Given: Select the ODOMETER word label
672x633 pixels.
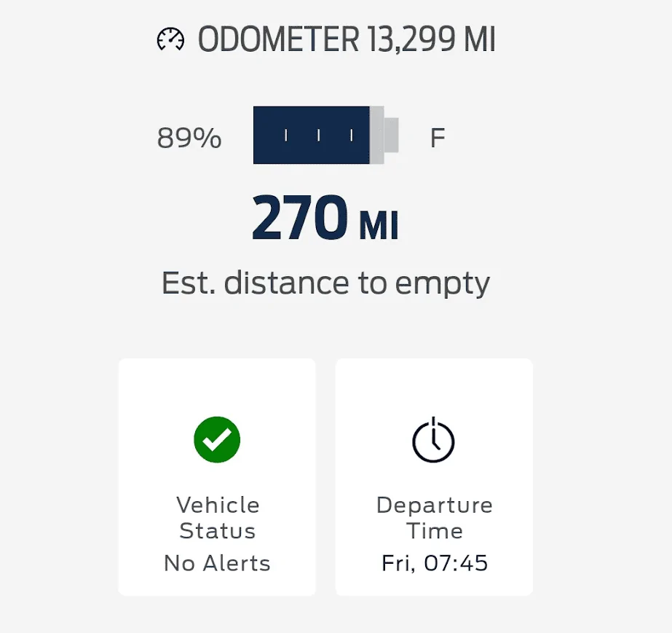Looking at the screenshot, I should (277, 39).
